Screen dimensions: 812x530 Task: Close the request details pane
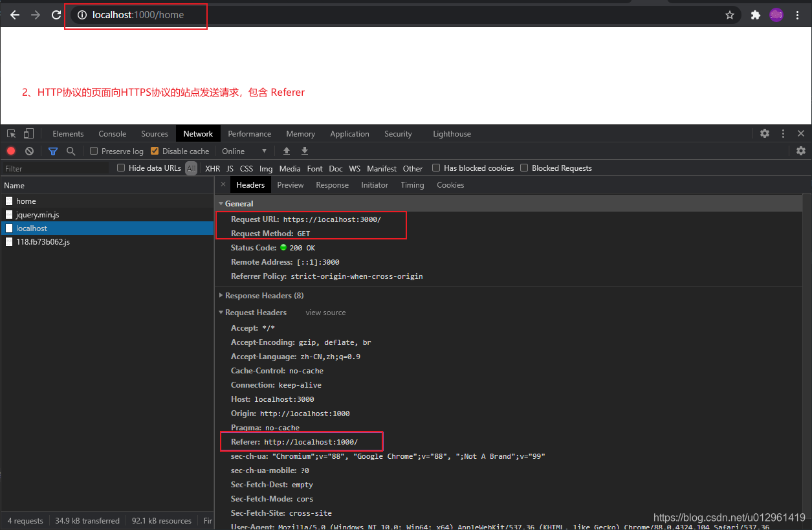[223, 184]
